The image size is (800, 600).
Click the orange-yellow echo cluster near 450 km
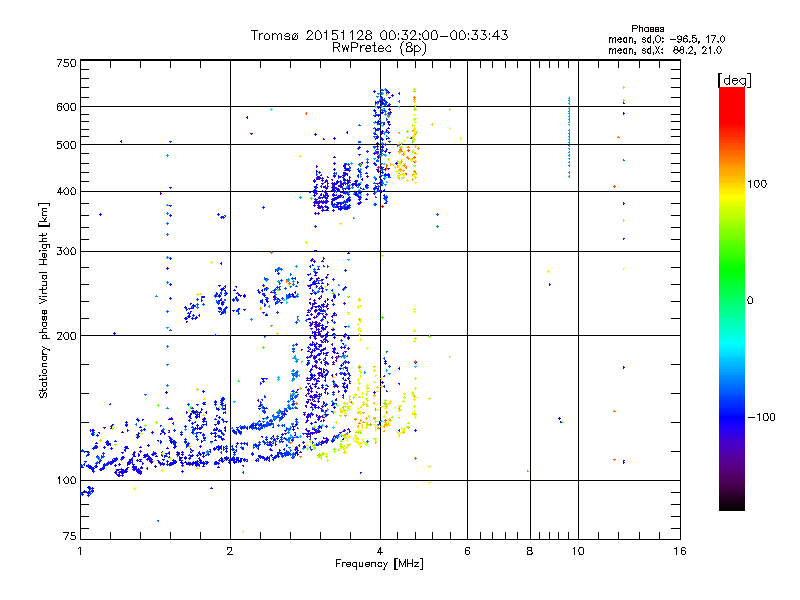pos(407,162)
